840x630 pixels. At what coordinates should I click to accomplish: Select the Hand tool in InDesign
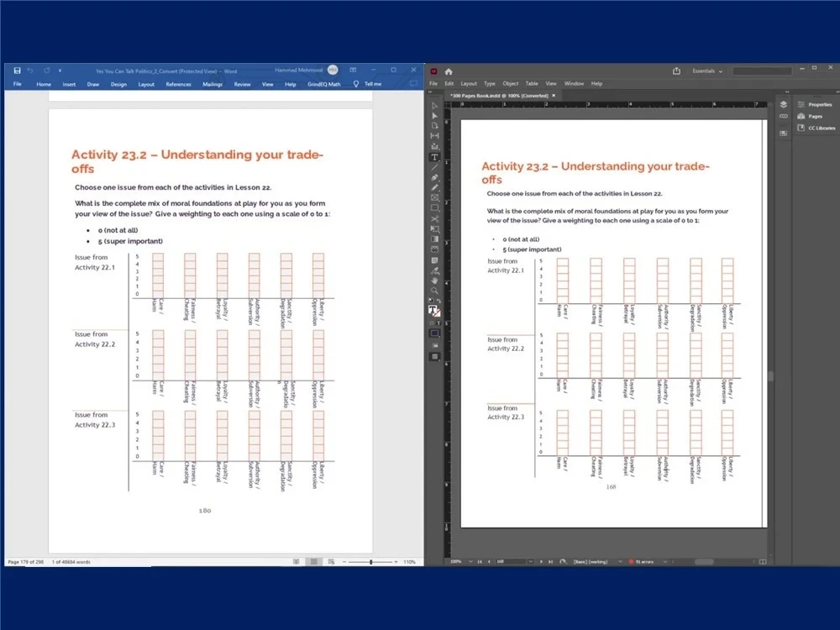[434, 281]
